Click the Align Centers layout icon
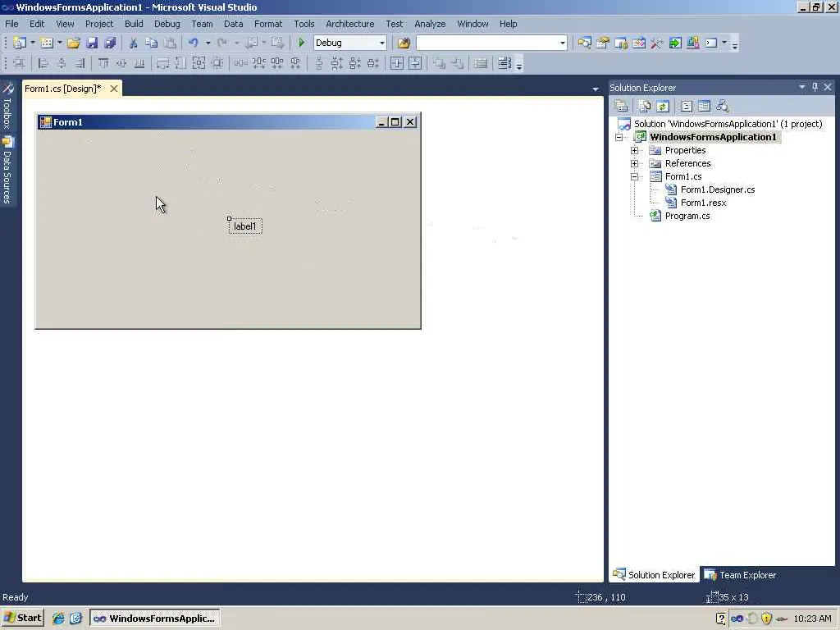Screen dimensions: 840x630 click(x=61, y=64)
